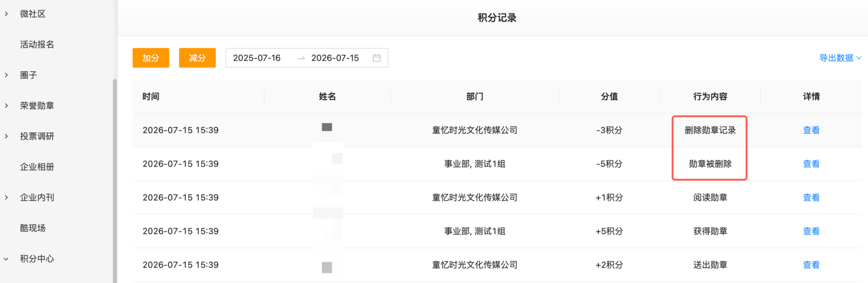Image resolution: width=868 pixels, height=283 pixels.
Task: Click the start date 2025-07-16 field
Action: tap(257, 58)
